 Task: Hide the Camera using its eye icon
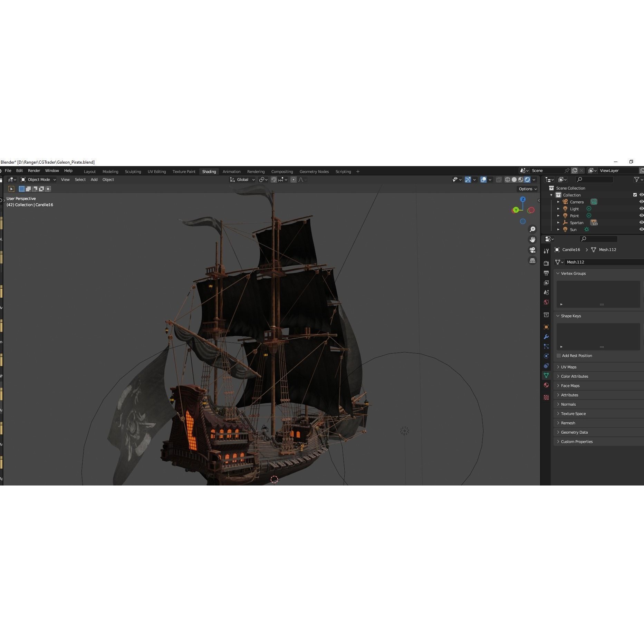pos(642,202)
